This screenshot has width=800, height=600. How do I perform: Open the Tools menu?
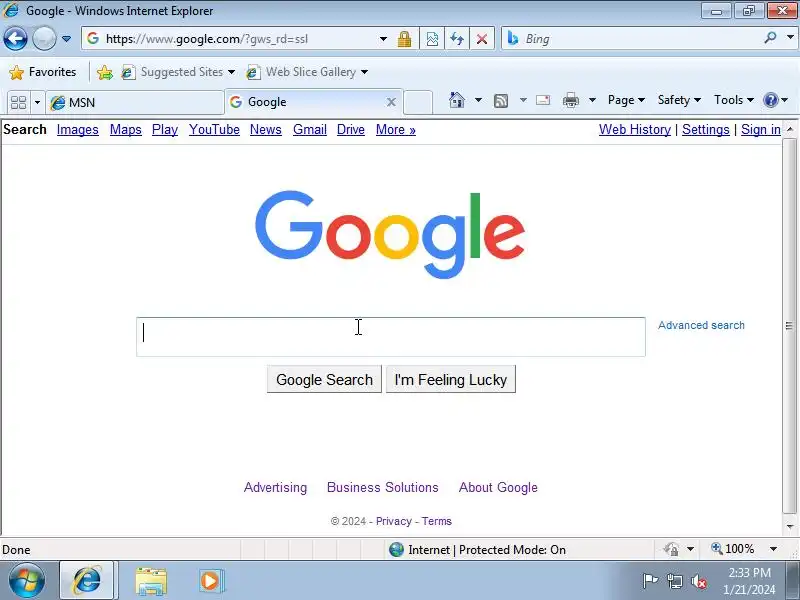pyautogui.click(x=734, y=100)
